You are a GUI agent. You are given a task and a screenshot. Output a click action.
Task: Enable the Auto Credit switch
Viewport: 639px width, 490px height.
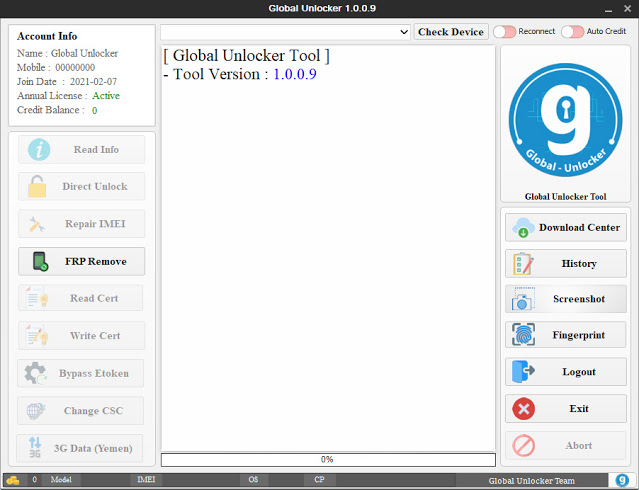(572, 32)
